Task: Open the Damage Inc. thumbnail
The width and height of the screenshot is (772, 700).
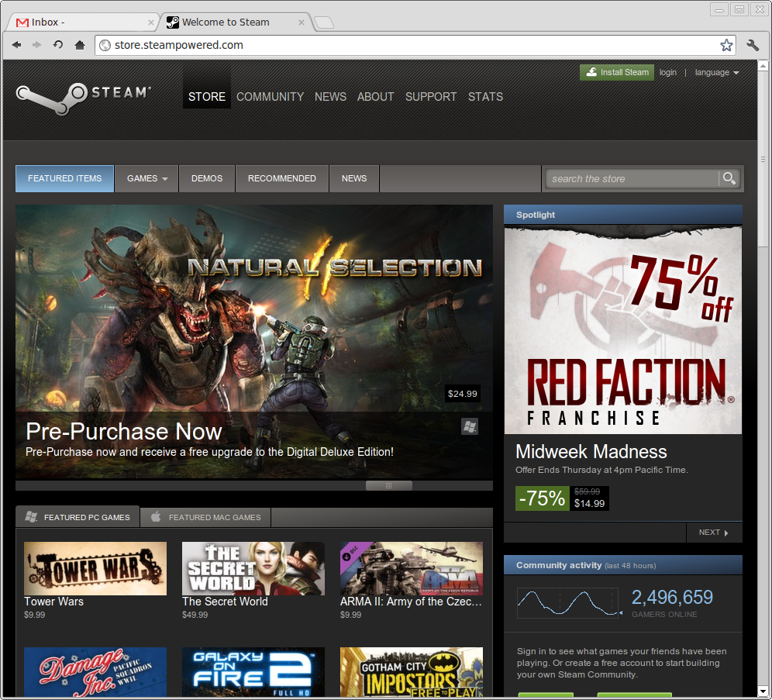Action: tap(95, 672)
